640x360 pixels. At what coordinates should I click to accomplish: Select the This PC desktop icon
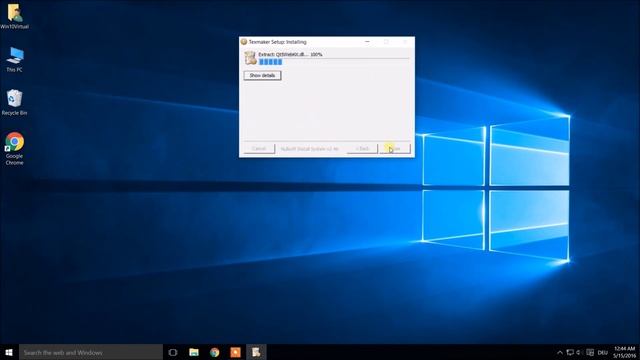click(14, 60)
